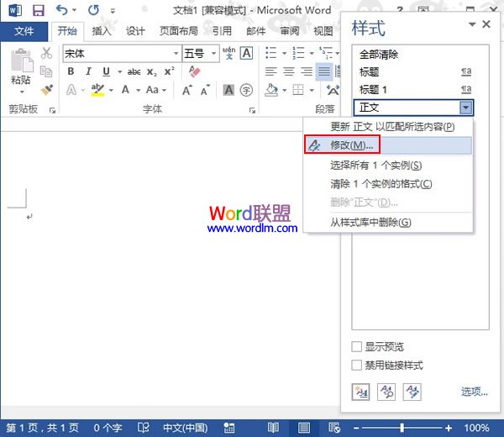Viewport: 504px width, 437px height.
Task: Click the 选项... link in Styles pane
Action: click(x=474, y=392)
